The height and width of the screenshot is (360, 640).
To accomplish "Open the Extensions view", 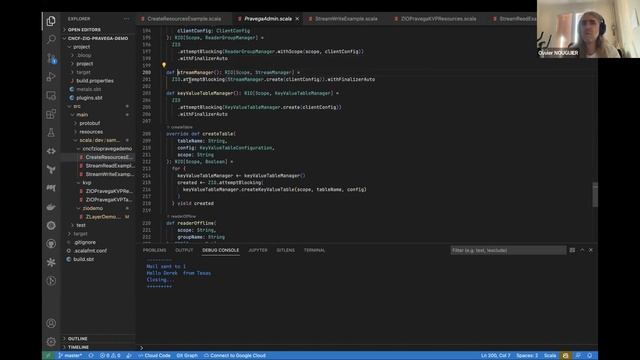I will (51, 114).
